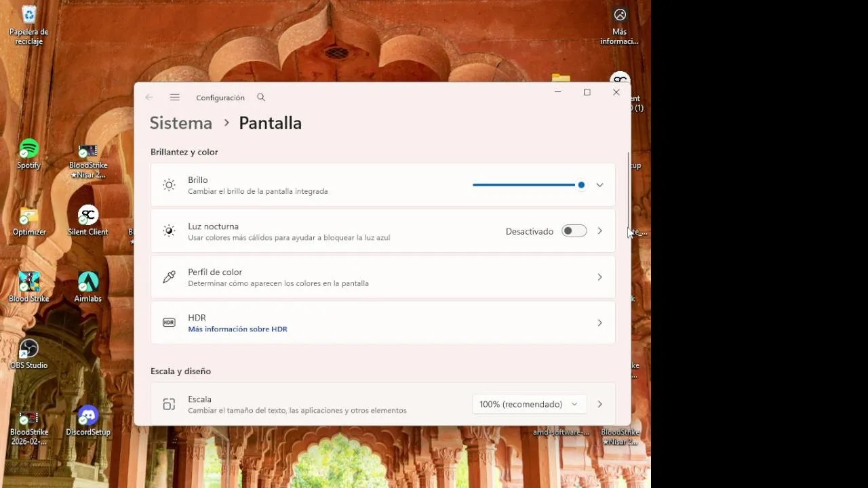
Task: Click the Escala y diseño heading
Action: click(x=181, y=371)
